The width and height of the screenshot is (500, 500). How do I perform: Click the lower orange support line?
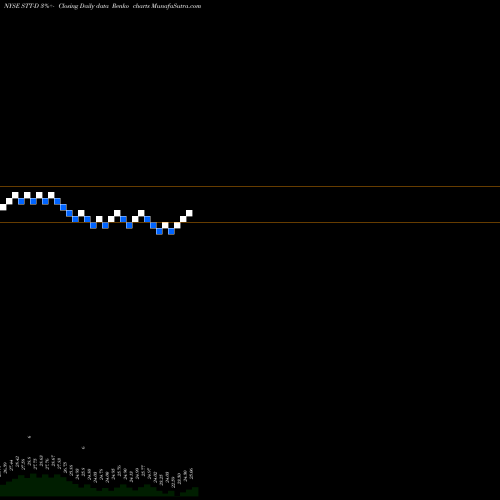[250, 222]
